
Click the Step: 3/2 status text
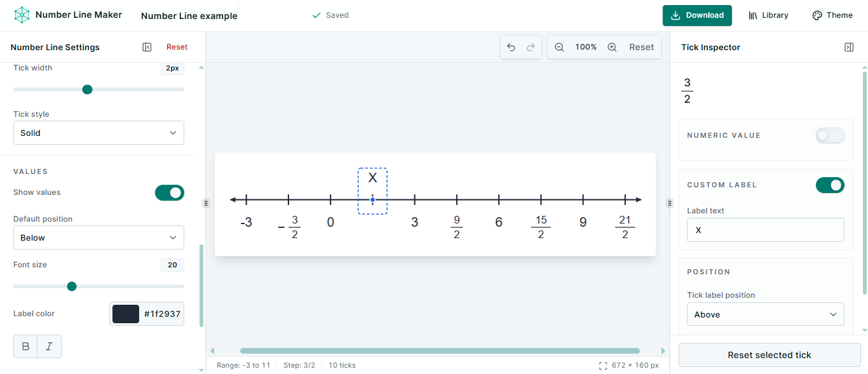(x=299, y=365)
